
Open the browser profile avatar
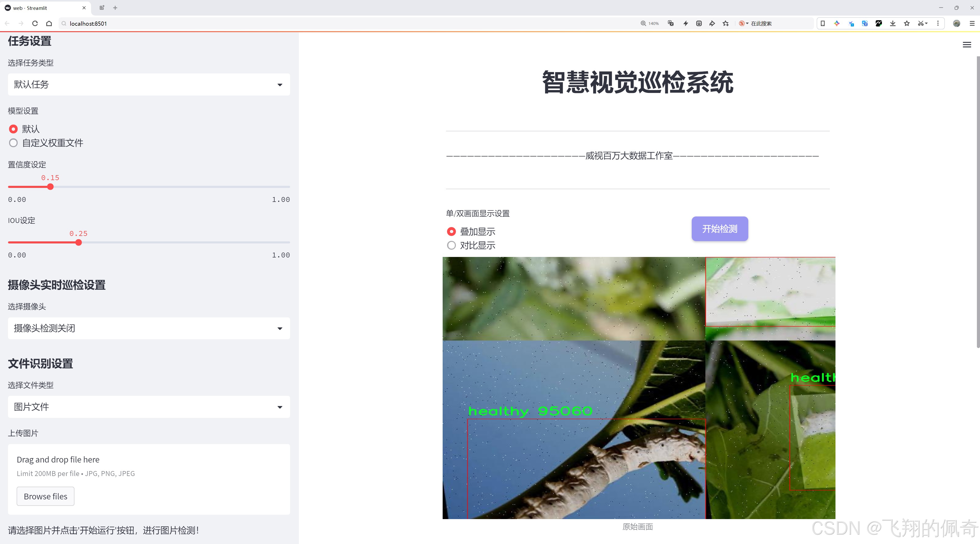tap(957, 23)
